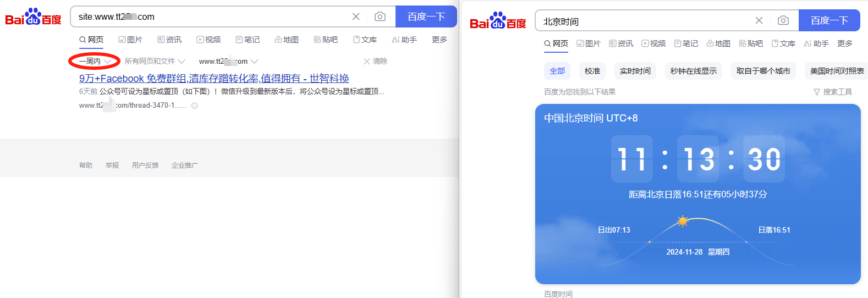Select the 秒钟在线显示 filter chip
Viewport: 868px width, 298px height.
point(694,71)
